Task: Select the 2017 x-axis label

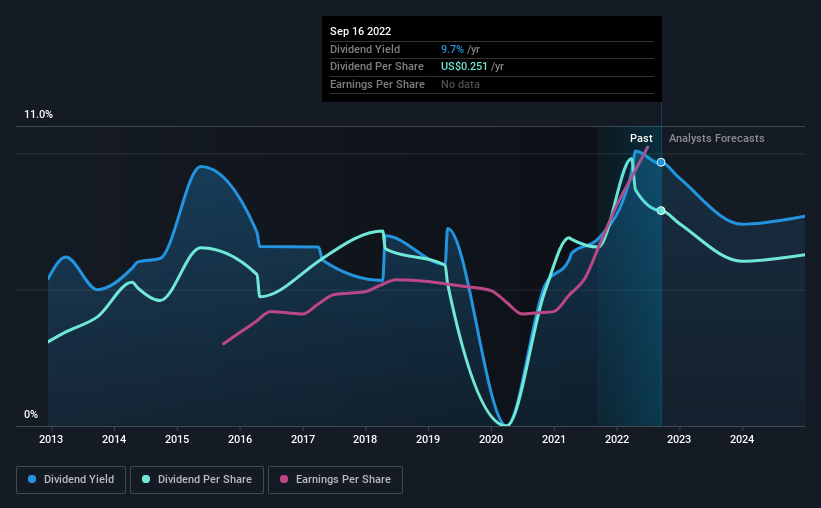Action: tap(303, 439)
